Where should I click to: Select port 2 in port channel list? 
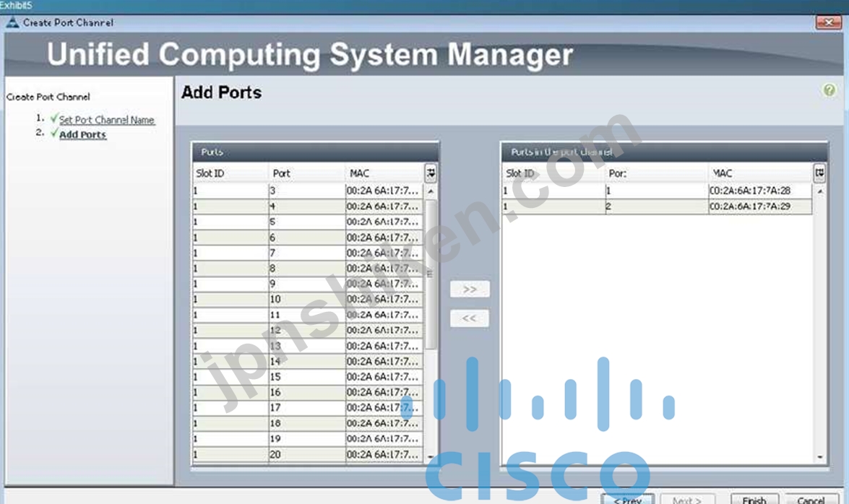[x=657, y=207]
